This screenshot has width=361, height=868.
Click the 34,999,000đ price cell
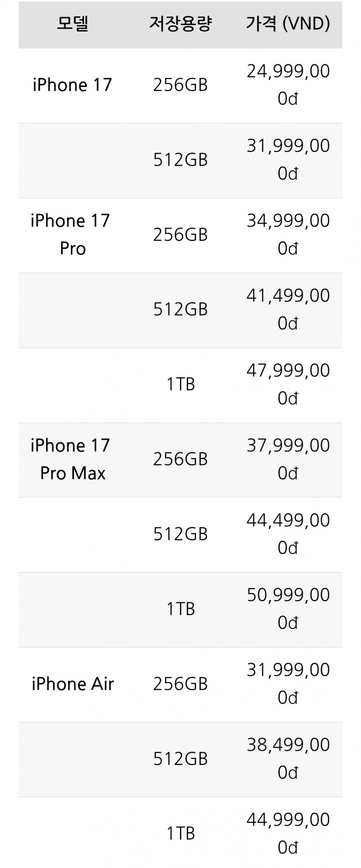click(x=288, y=235)
